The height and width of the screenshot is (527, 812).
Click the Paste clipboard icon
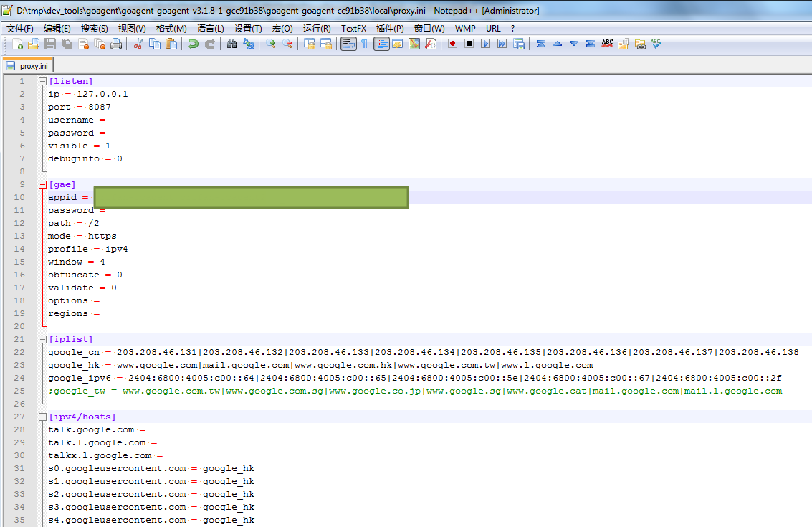pyautogui.click(x=171, y=44)
